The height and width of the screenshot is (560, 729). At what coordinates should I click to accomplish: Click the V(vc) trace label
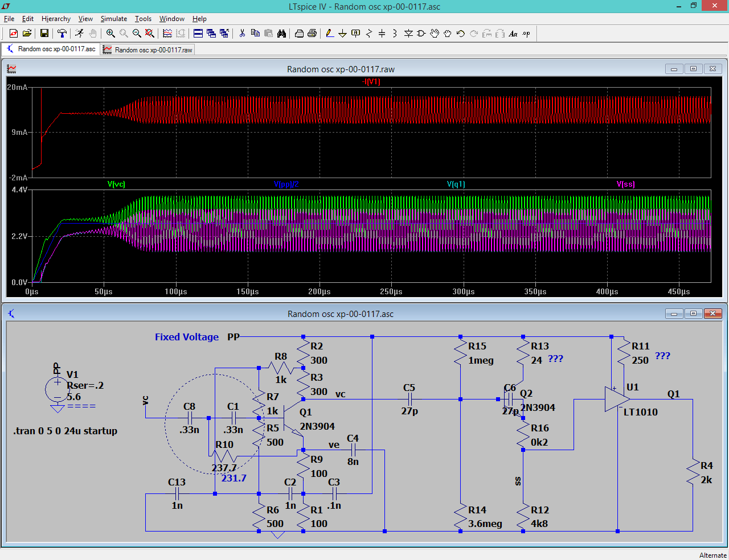(x=116, y=184)
